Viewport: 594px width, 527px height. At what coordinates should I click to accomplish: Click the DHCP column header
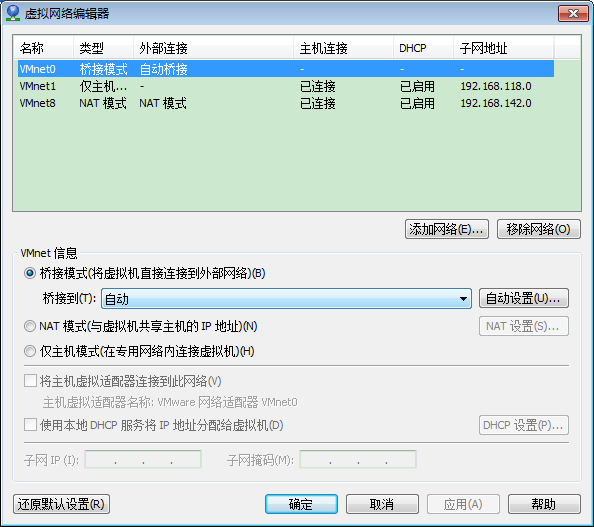click(423, 48)
